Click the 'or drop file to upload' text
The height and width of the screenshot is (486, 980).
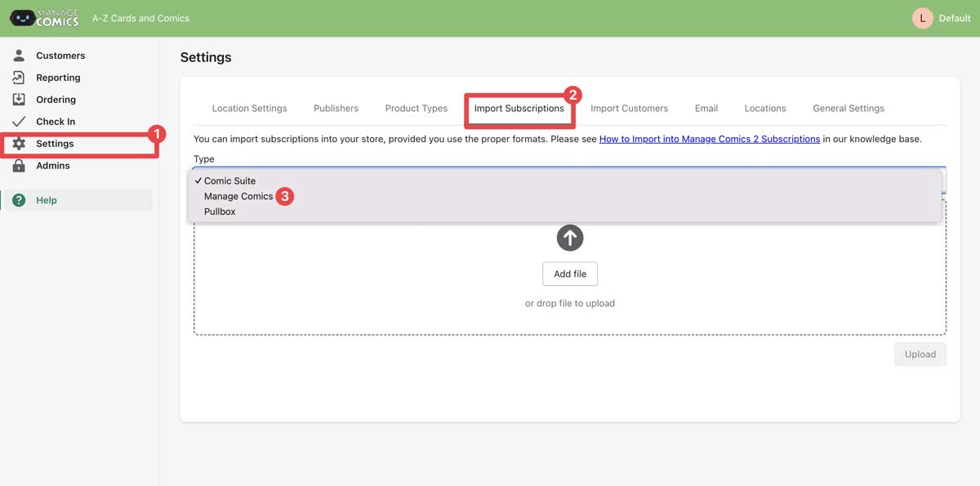click(570, 303)
